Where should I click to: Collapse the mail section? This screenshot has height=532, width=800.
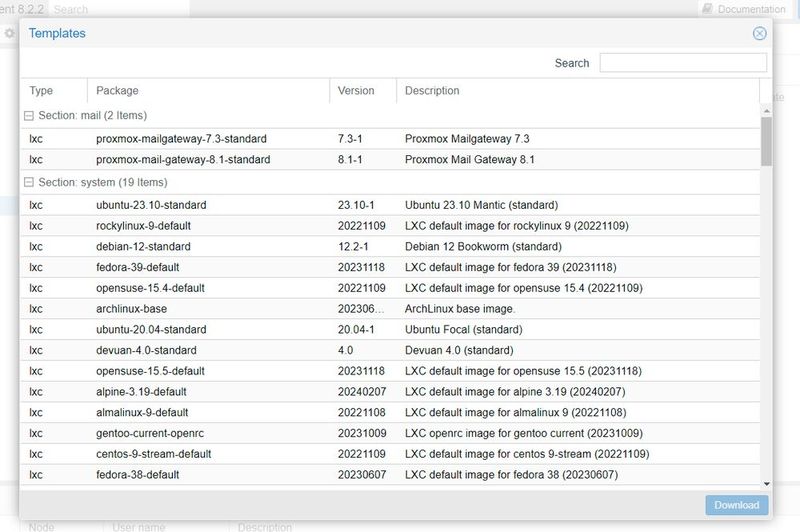coord(29,116)
